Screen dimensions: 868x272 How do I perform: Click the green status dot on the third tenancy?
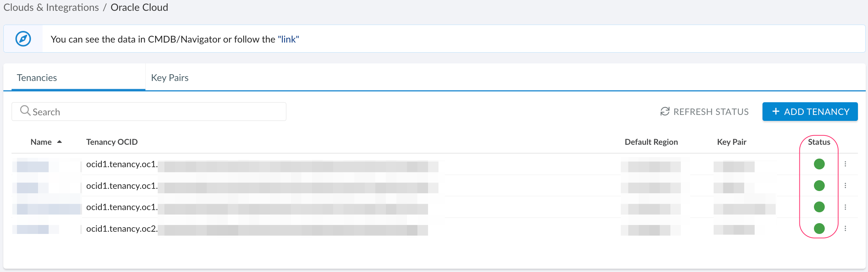click(x=819, y=207)
